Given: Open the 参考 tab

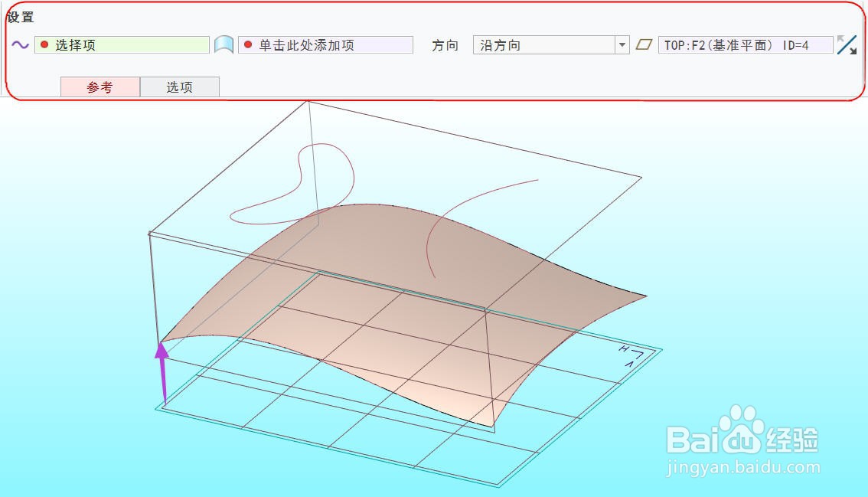Looking at the screenshot, I should (x=100, y=87).
